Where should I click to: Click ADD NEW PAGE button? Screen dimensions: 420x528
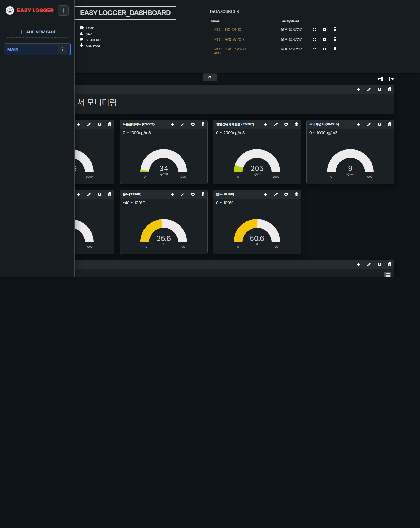37,32
